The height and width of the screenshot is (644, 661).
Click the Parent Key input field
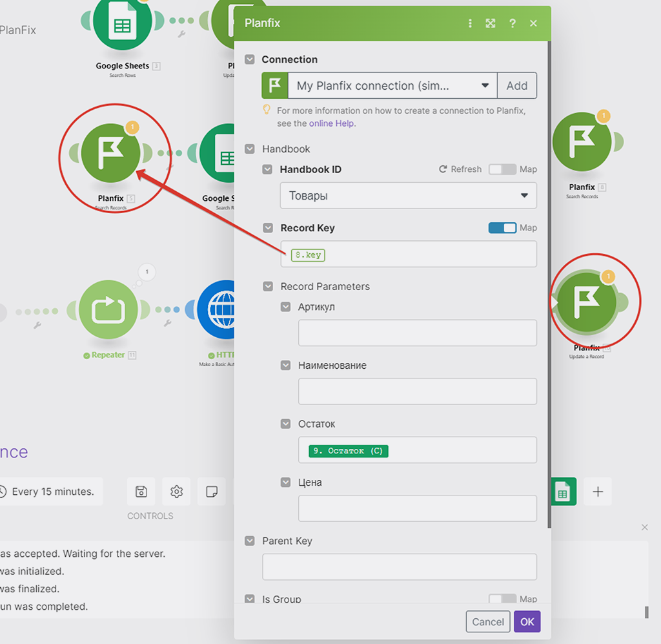point(399,567)
